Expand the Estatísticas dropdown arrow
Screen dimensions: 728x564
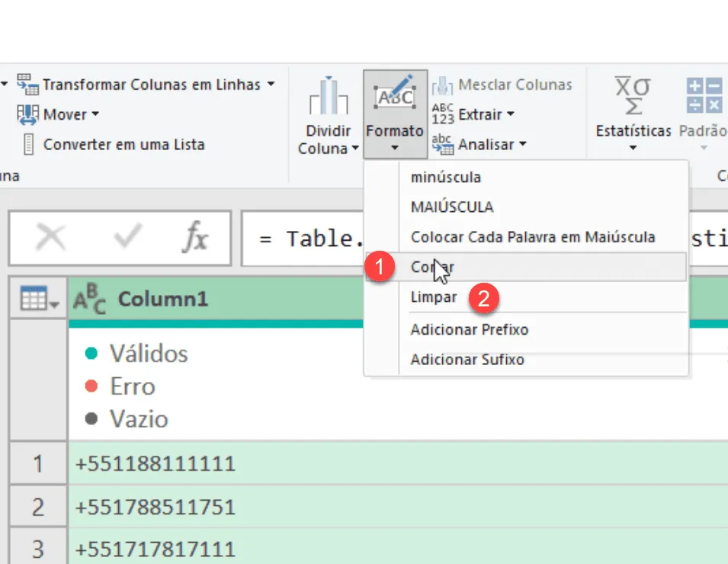point(633,148)
